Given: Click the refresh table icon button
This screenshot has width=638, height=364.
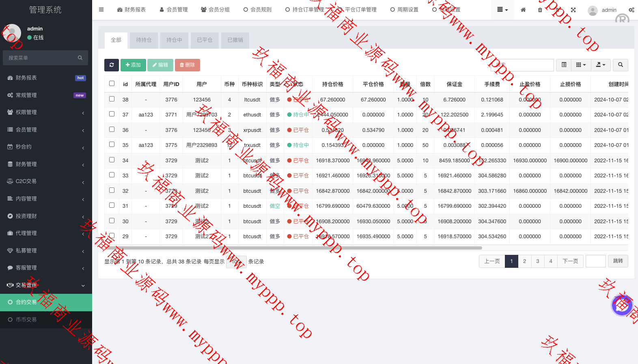Looking at the screenshot, I should click(x=111, y=65).
